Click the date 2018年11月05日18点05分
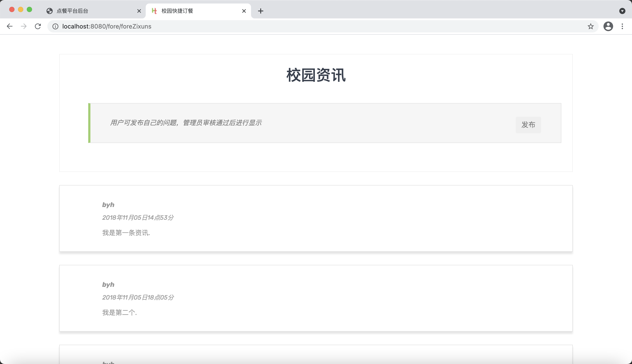This screenshot has height=364, width=632. tap(138, 297)
